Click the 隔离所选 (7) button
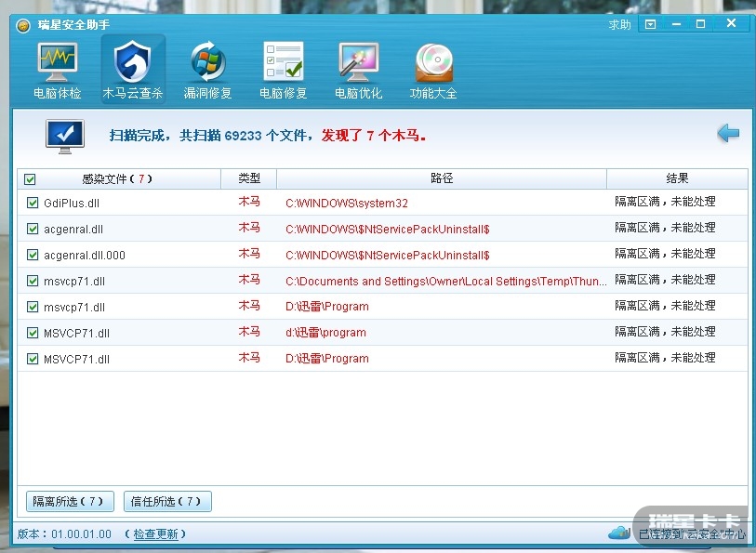The image size is (756, 553). [x=70, y=502]
